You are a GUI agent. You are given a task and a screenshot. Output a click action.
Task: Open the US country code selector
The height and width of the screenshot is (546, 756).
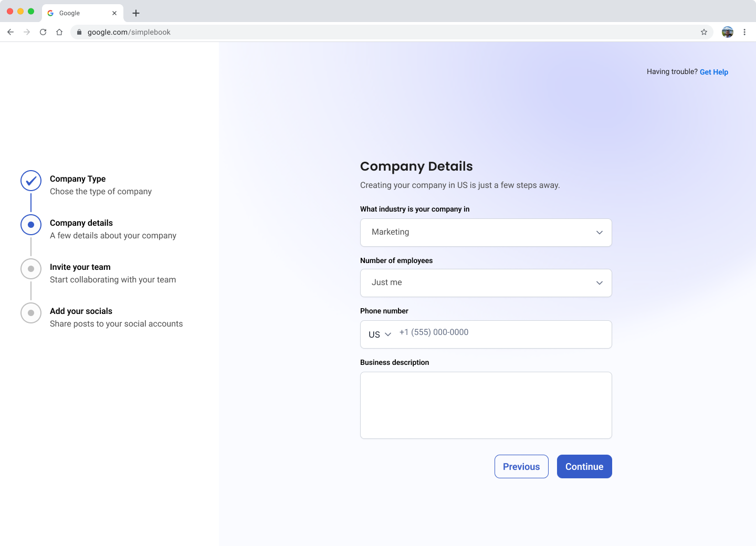coord(380,334)
